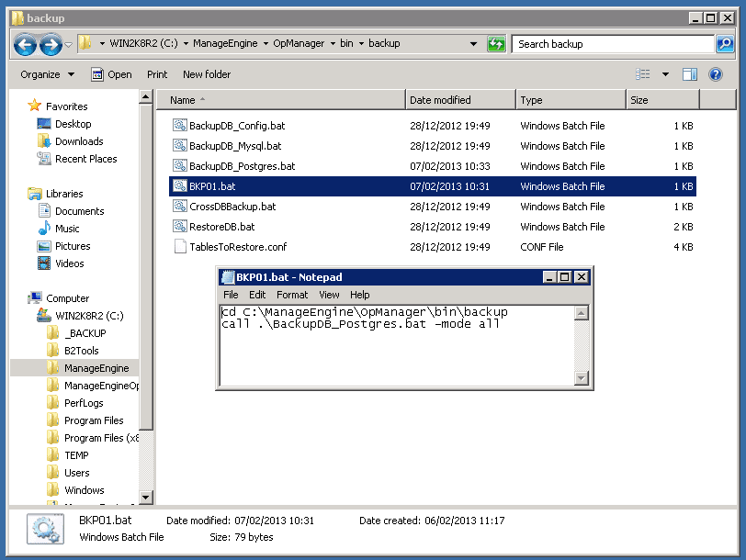Select the BackupDB_Mysql.bat file icon
Viewport: 746px width, 560px height.
(179, 145)
